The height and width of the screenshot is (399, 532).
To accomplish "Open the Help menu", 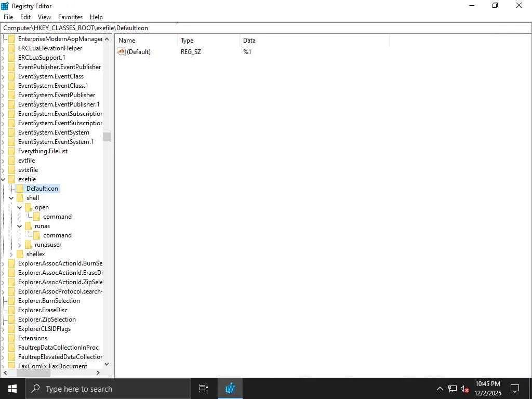I will (x=96, y=17).
